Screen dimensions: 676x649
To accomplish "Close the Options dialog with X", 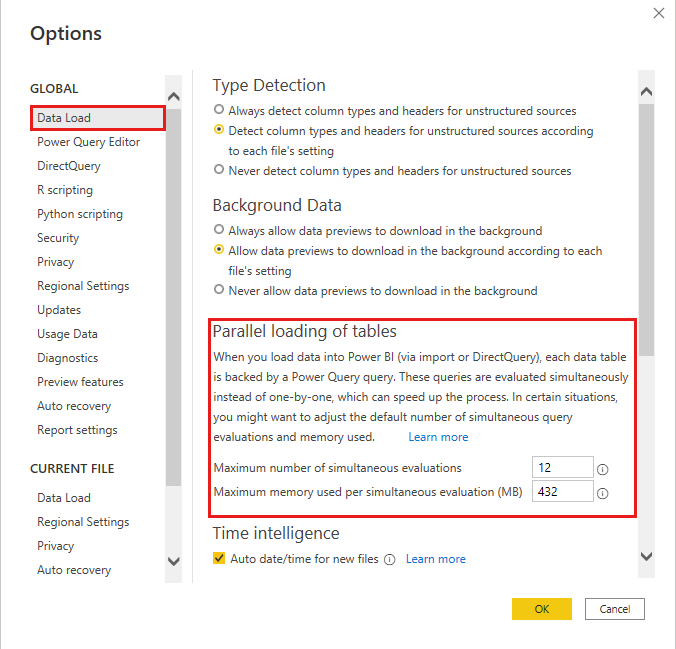I will tap(658, 13).
